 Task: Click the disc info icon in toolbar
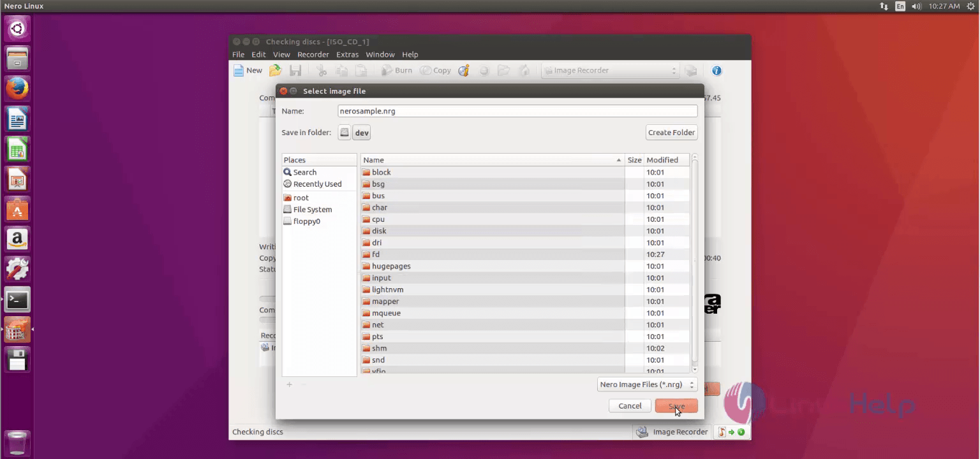click(464, 71)
